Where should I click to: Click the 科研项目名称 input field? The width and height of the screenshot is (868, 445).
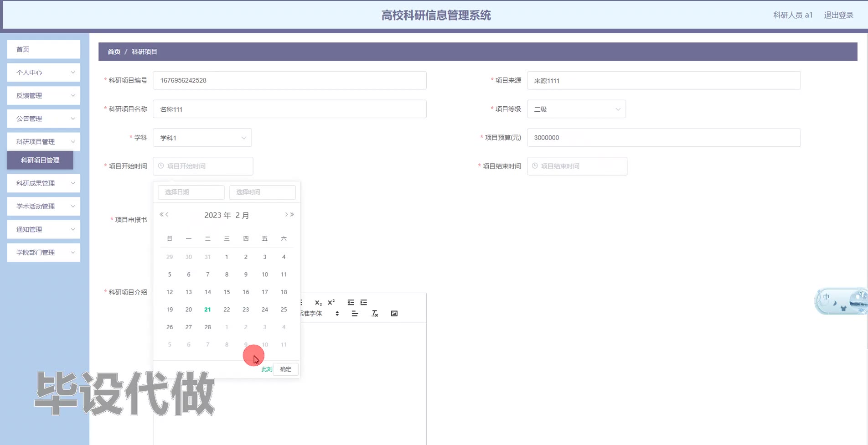289,109
